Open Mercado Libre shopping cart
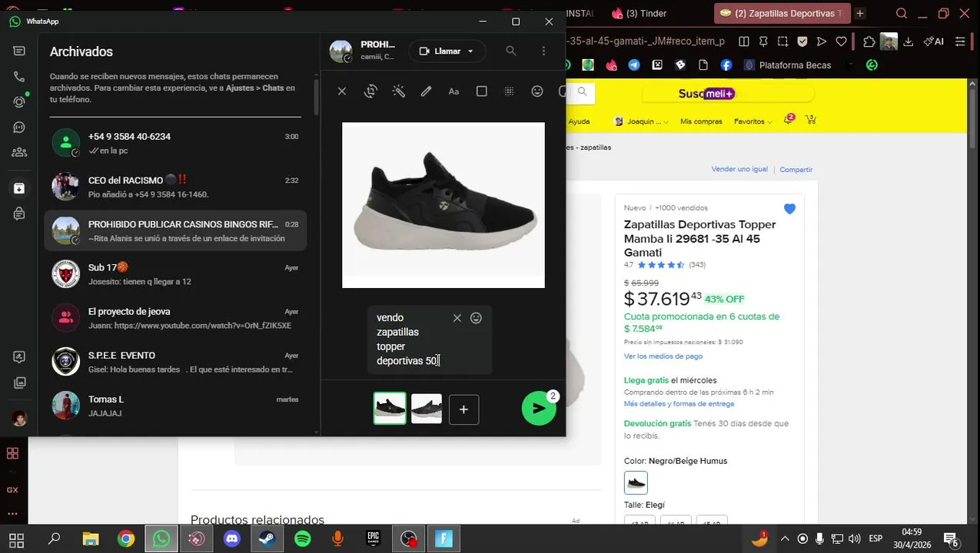 point(810,120)
